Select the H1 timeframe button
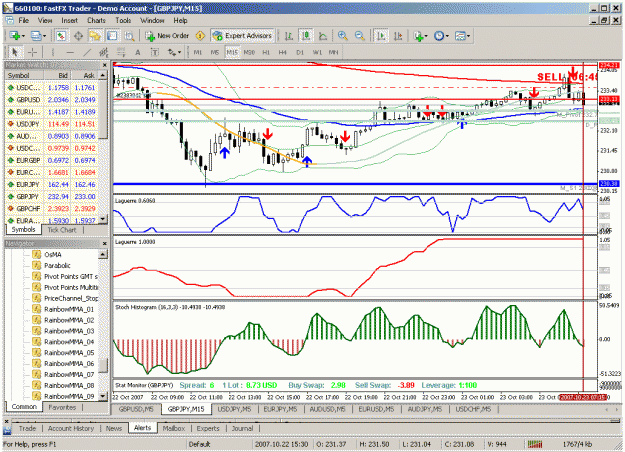The height and width of the screenshot is (452, 625). point(266,52)
